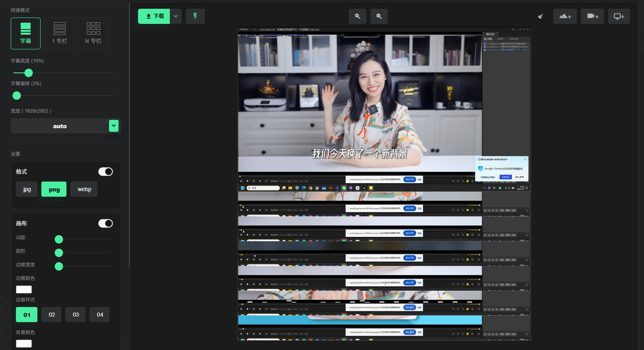Screen dimensions: 644x350
Task: Select border style 04
Action: point(100,315)
